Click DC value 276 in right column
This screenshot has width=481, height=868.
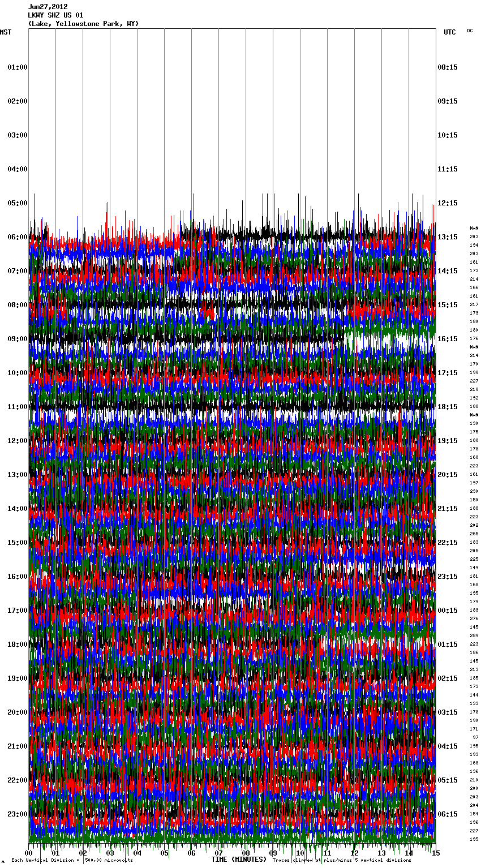tap(474, 618)
